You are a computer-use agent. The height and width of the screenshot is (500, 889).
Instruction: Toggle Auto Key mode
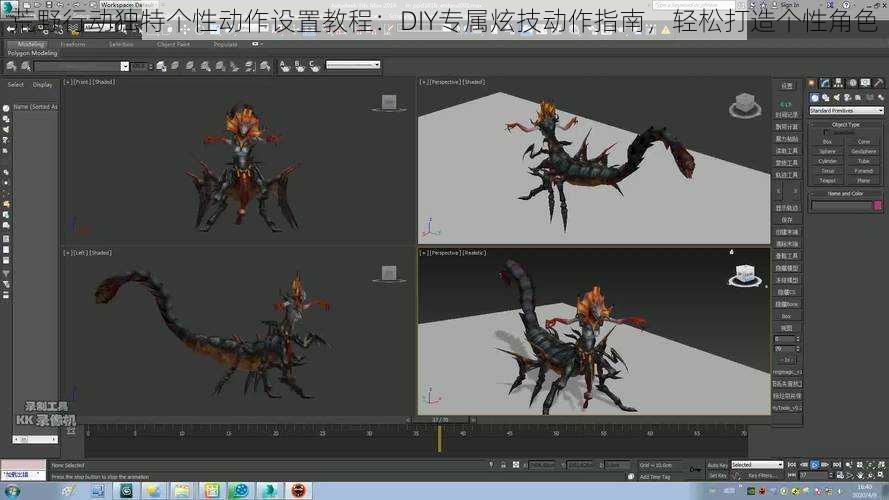coord(717,465)
